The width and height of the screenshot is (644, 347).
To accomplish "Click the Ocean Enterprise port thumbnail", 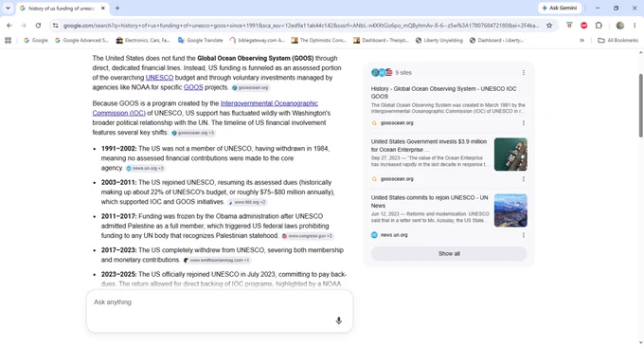I will 510,155.
